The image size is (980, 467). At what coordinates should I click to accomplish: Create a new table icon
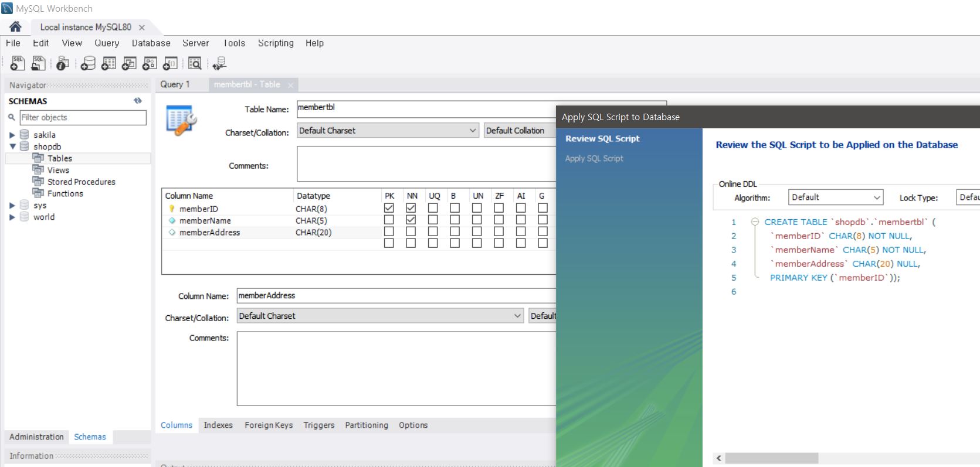(x=108, y=63)
